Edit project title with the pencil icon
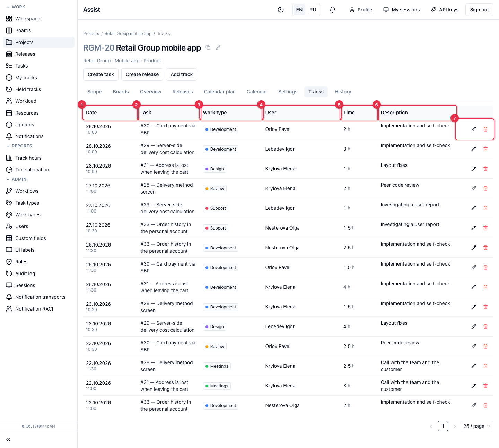Screen dimensions: 499x448 point(218,47)
